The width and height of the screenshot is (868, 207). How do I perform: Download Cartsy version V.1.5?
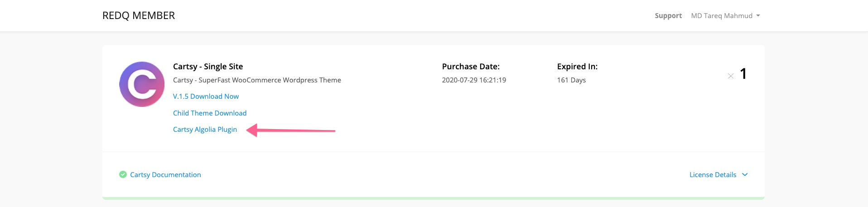206,96
